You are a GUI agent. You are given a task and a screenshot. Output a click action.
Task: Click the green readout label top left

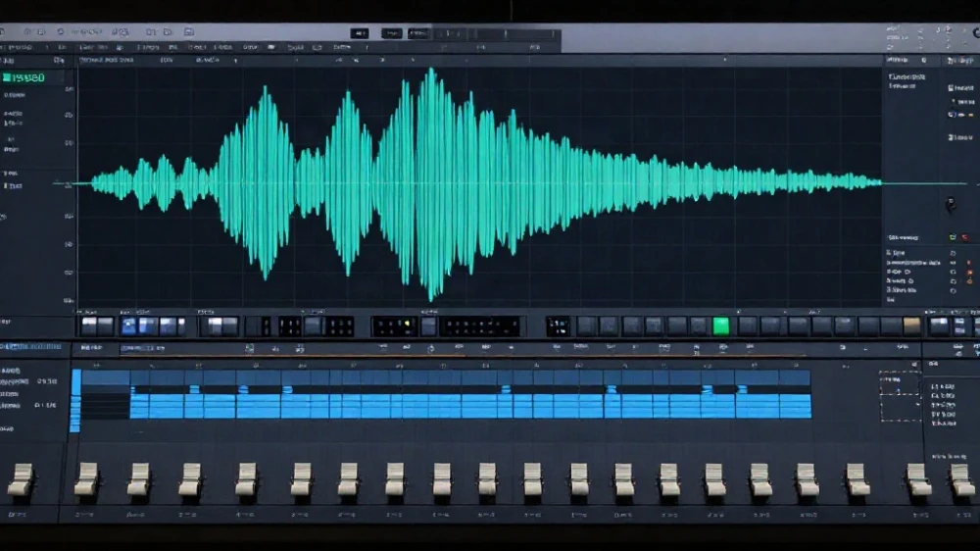coord(24,77)
